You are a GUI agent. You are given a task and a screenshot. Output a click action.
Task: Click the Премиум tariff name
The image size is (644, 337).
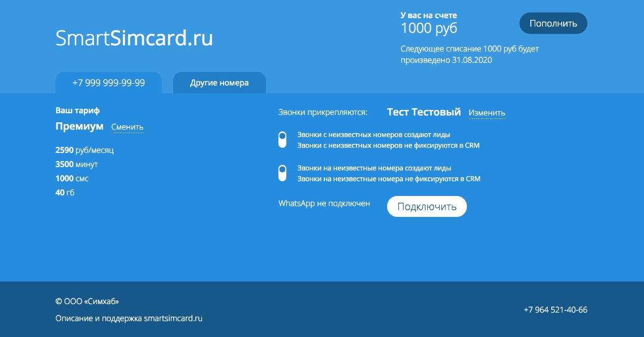coord(79,126)
